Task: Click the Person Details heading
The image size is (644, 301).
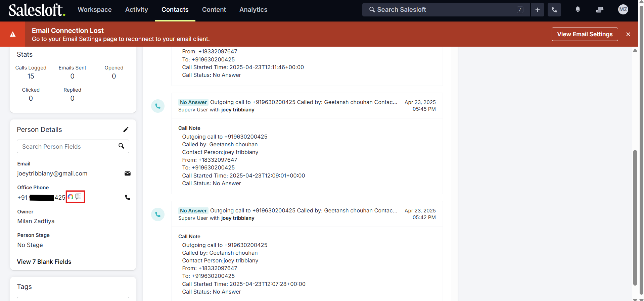Action: pos(40,130)
